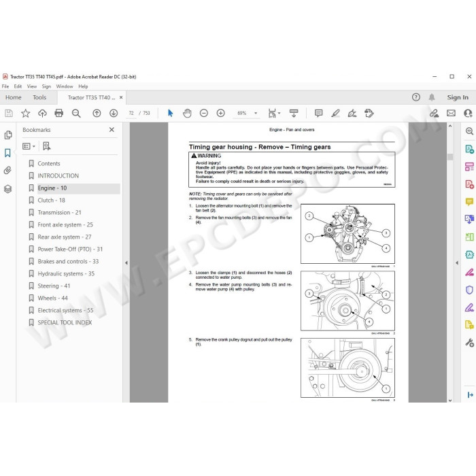Open the Help menu
This screenshot has height=476, width=476.
(x=83, y=86)
